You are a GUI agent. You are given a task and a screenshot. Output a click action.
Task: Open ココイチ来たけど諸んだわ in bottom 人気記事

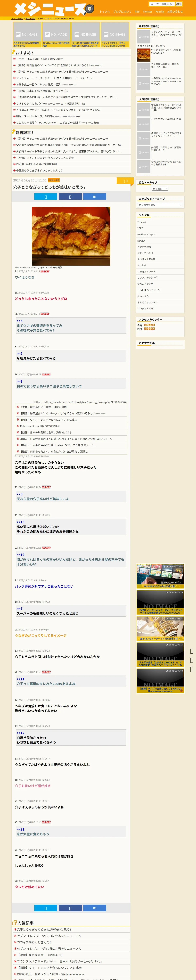[35, 942]
